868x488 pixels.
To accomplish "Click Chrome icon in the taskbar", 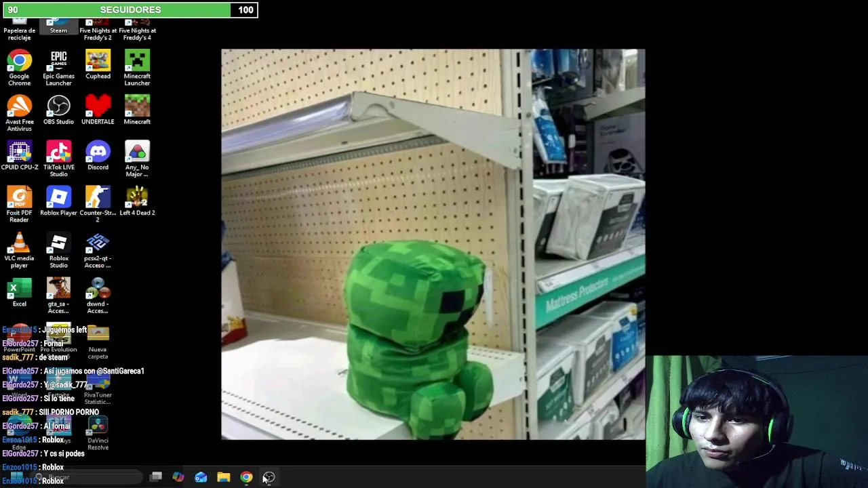I will coord(246,477).
